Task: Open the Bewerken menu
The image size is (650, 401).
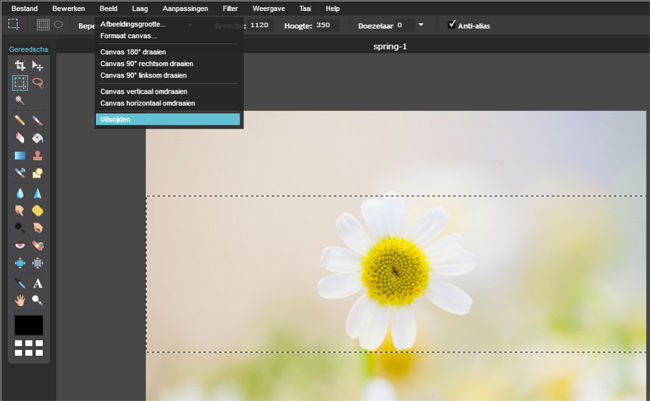Action: [x=68, y=8]
